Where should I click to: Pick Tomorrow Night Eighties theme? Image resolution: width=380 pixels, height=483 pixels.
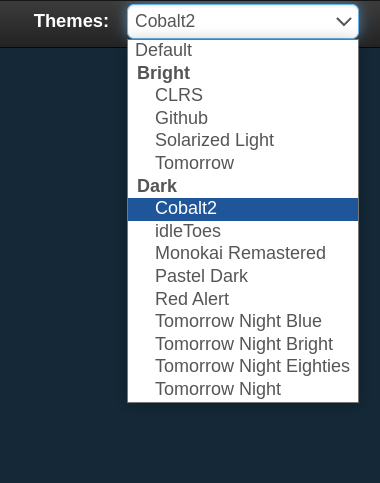tap(243, 366)
